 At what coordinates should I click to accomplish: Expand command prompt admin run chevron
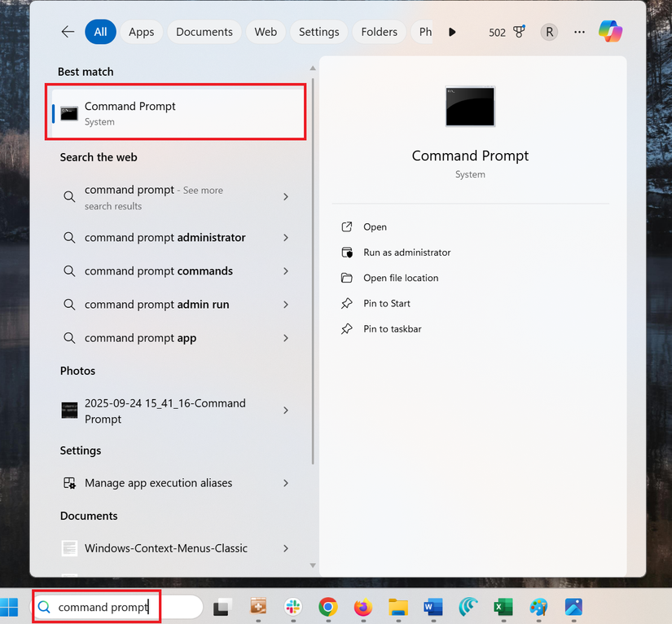(x=286, y=305)
